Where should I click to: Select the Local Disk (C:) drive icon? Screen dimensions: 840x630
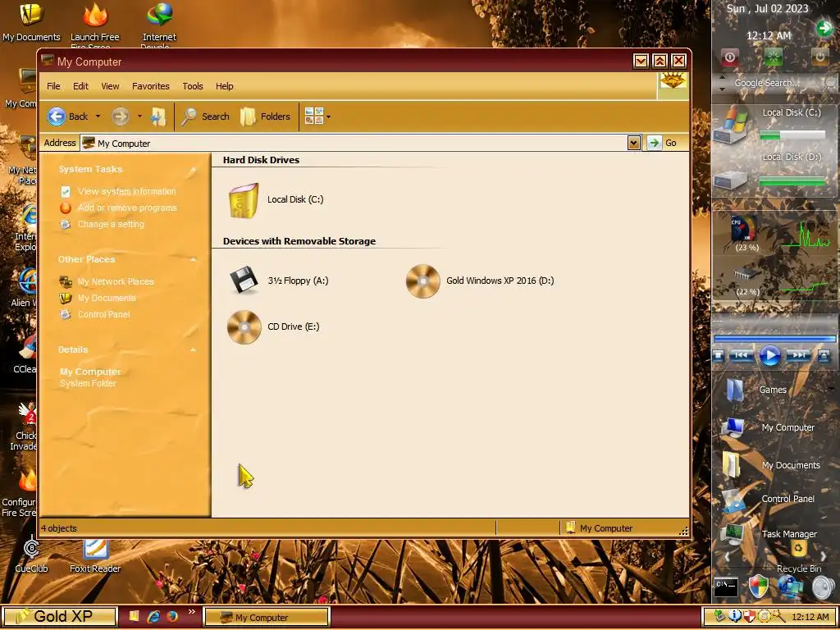[244, 200]
